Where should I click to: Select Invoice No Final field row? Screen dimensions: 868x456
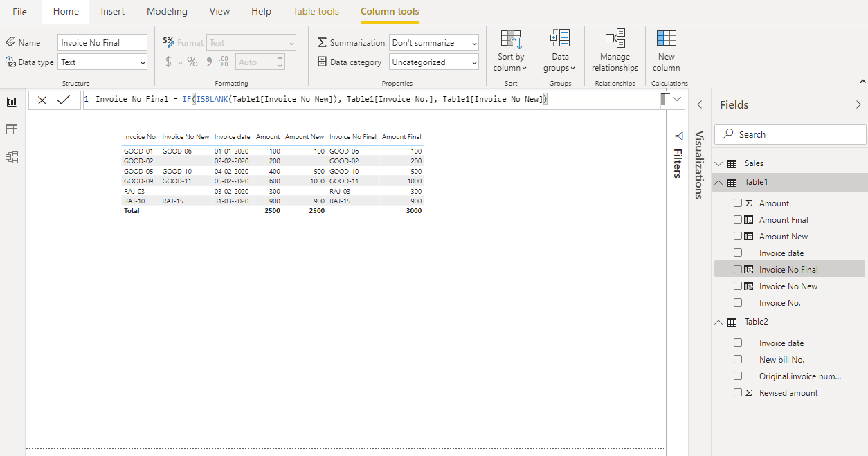789,269
